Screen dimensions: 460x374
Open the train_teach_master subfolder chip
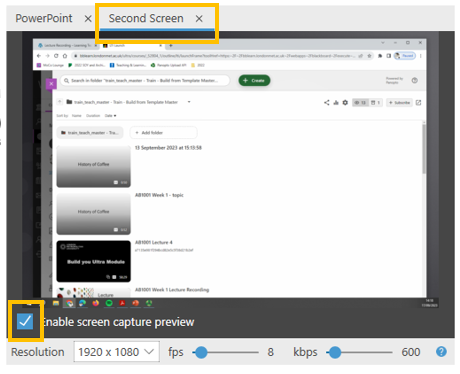[x=90, y=133]
